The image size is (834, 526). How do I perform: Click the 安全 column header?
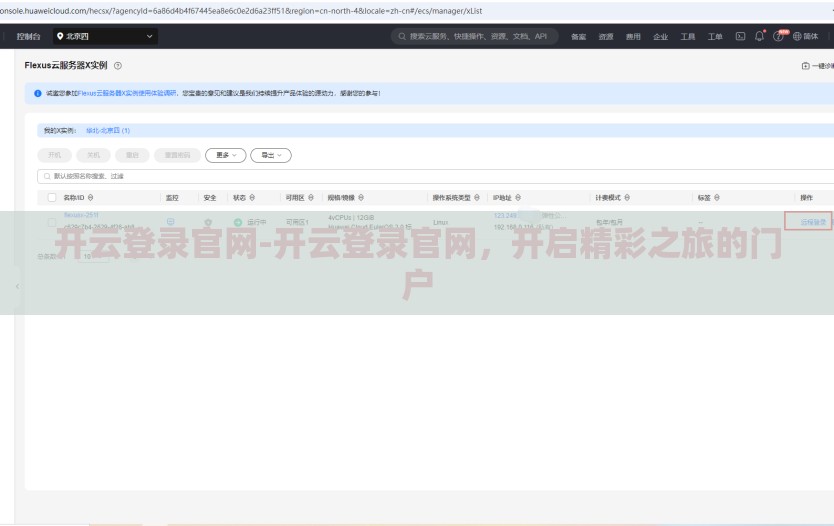pyautogui.click(x=210, y=197)
